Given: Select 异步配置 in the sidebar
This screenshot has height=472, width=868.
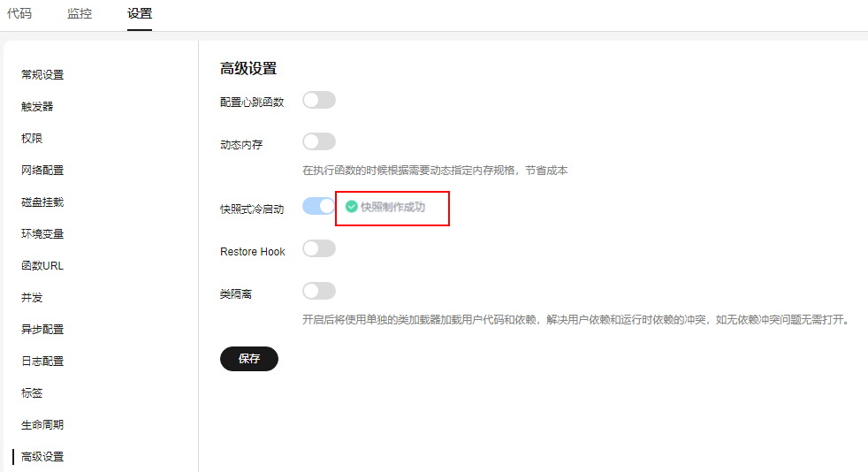Looking at the screenshot, I should 42,329.
